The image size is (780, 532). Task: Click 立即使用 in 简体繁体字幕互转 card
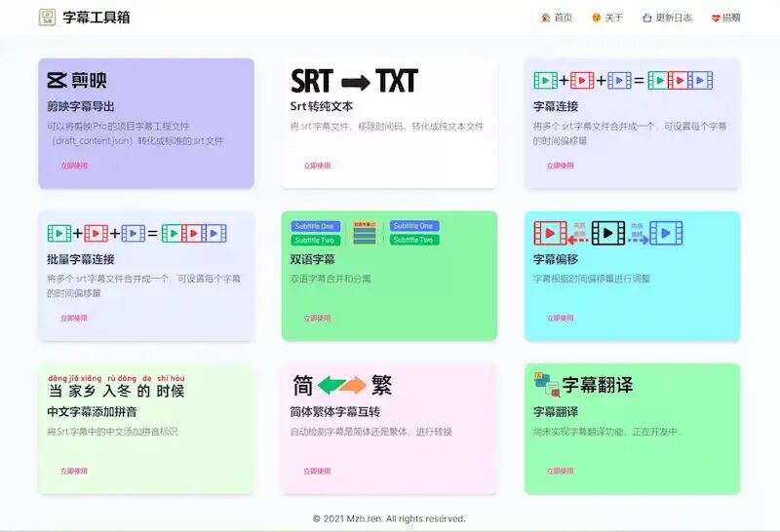coord(317,471)
